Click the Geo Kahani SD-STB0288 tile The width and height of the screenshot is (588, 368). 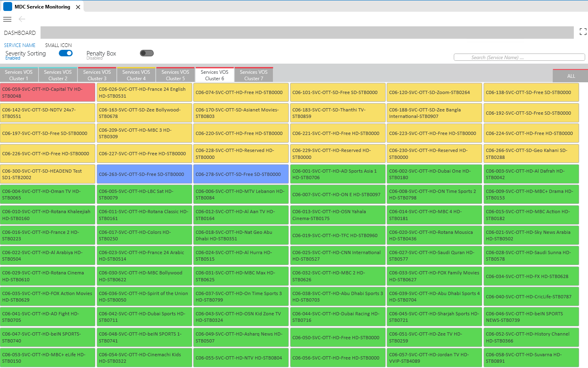[531, 154]
